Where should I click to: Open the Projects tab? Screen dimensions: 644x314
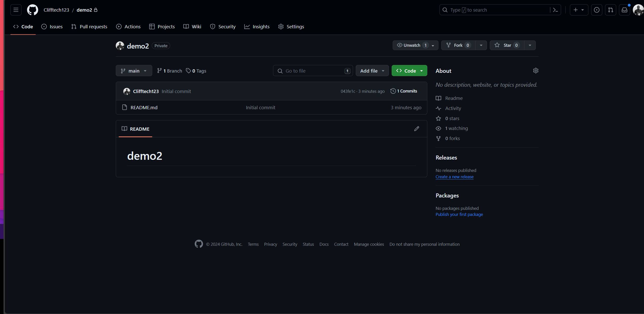tap(162, 27)
